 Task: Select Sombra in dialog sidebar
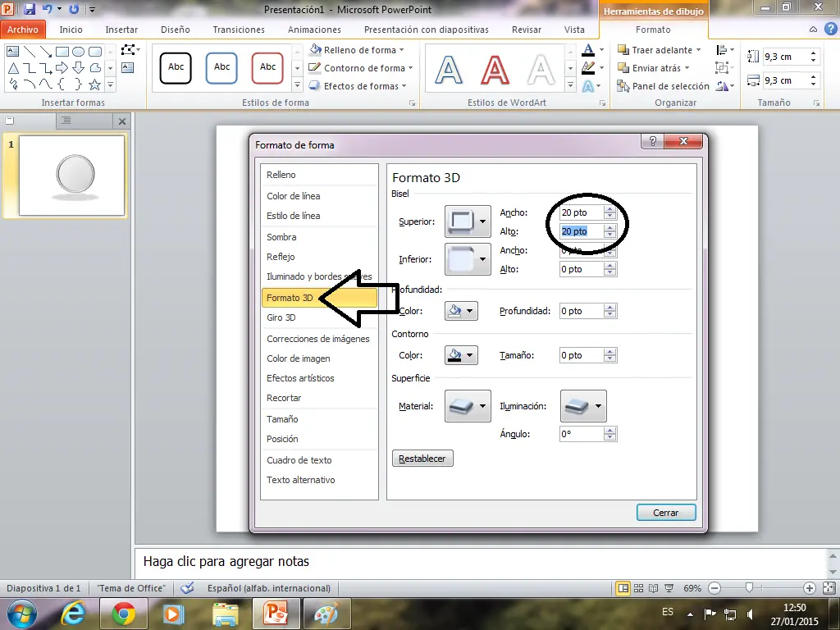tap(319, 237)
